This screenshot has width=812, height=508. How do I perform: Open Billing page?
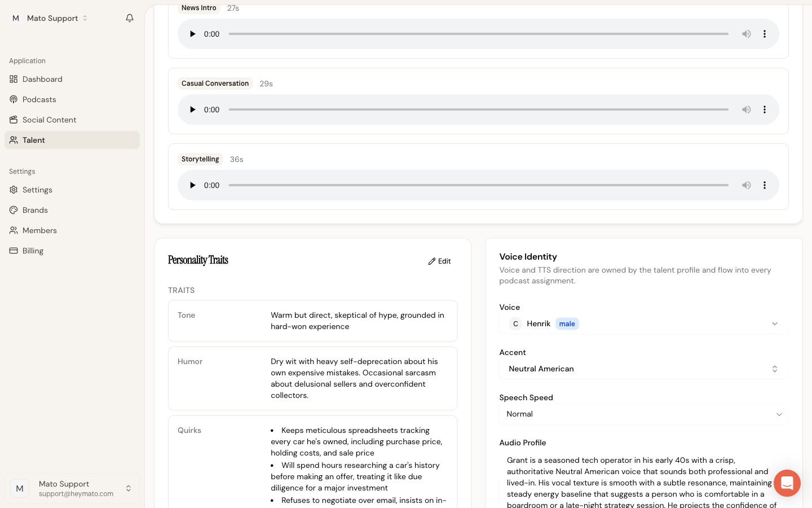pos(72,251)
